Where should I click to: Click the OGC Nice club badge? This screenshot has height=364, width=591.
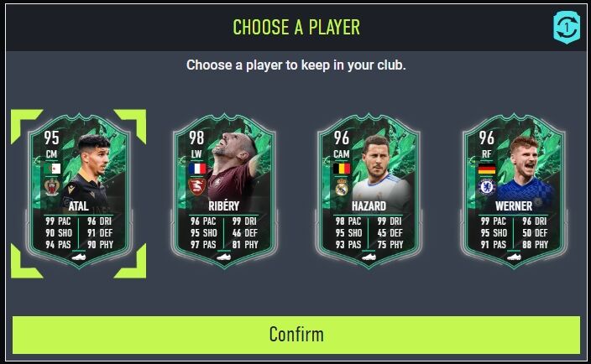click(52, 187)
